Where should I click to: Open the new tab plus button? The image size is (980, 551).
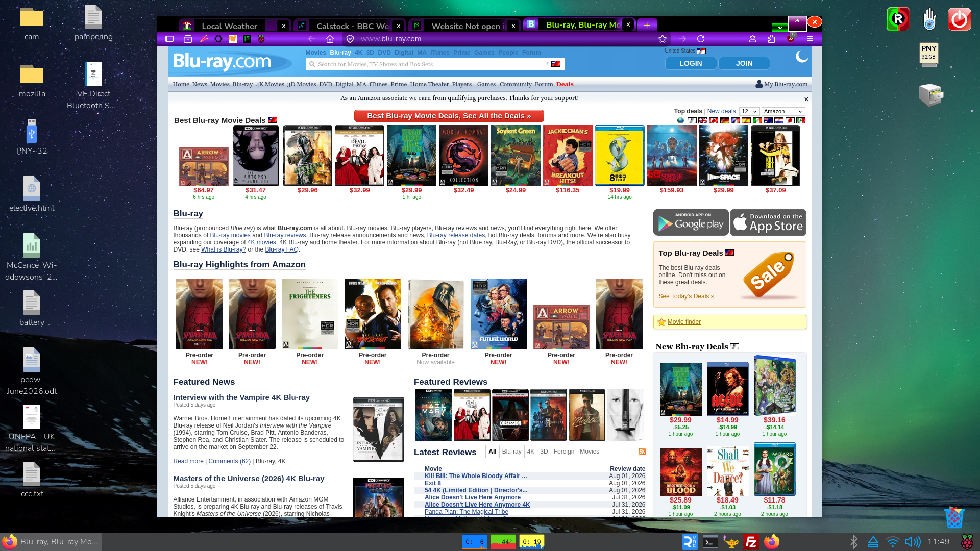pyautogui.click(x=647, y=25)
